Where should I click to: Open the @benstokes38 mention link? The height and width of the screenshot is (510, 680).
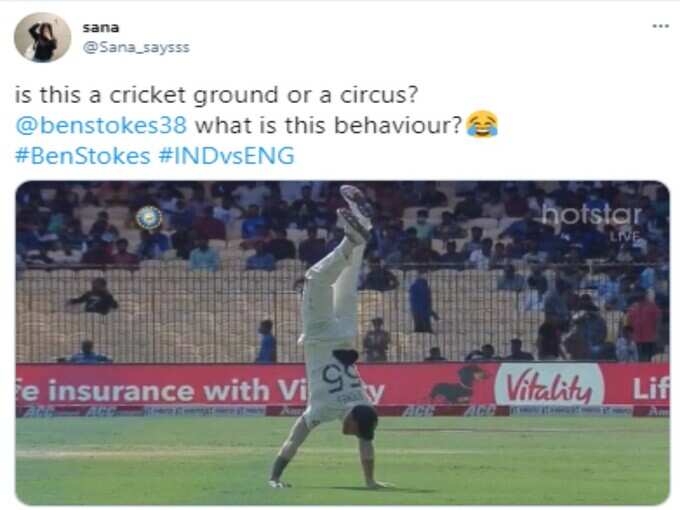click(101, 125)
